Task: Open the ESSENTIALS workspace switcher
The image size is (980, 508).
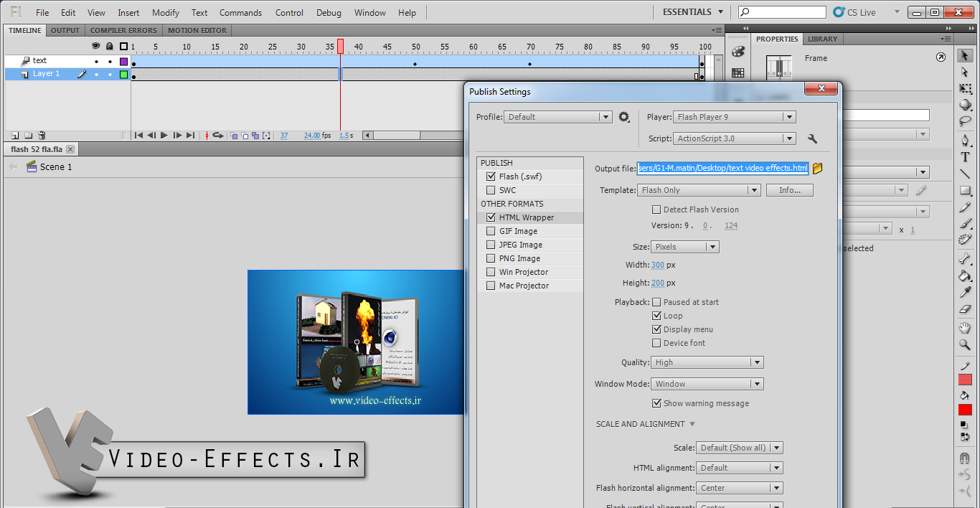Action: (x=692, y=12)
